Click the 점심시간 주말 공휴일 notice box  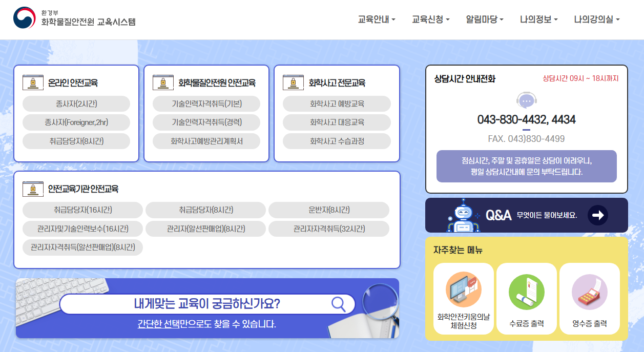click(526, 166)
